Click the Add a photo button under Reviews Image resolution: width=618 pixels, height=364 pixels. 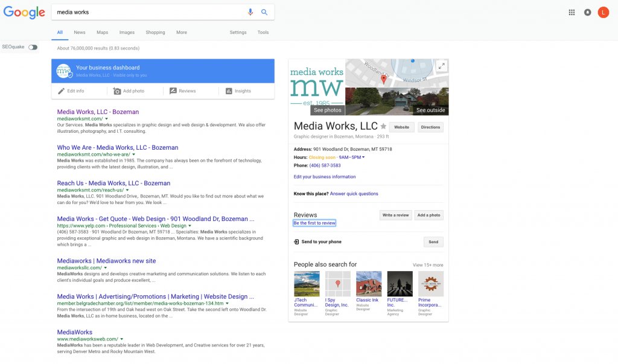[429, 216]
